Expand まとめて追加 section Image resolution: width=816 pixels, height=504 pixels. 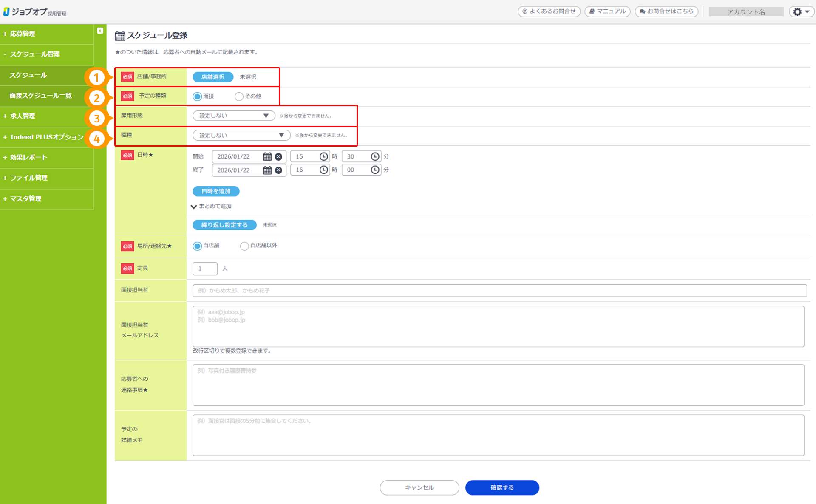[212, 206]
